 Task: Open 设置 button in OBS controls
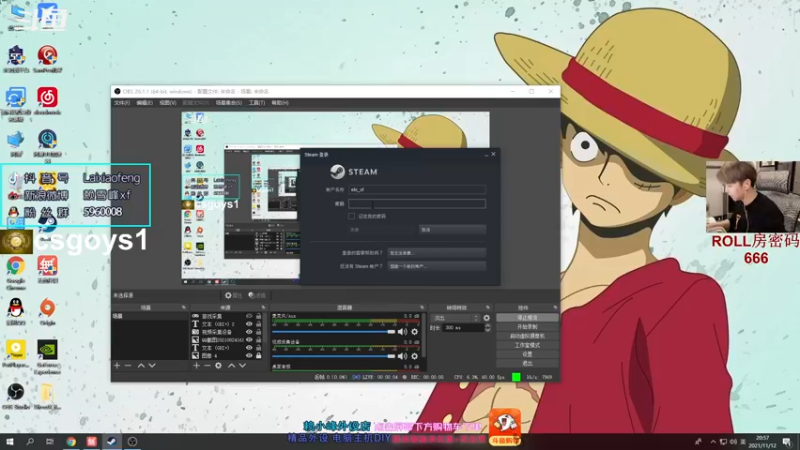527,355
